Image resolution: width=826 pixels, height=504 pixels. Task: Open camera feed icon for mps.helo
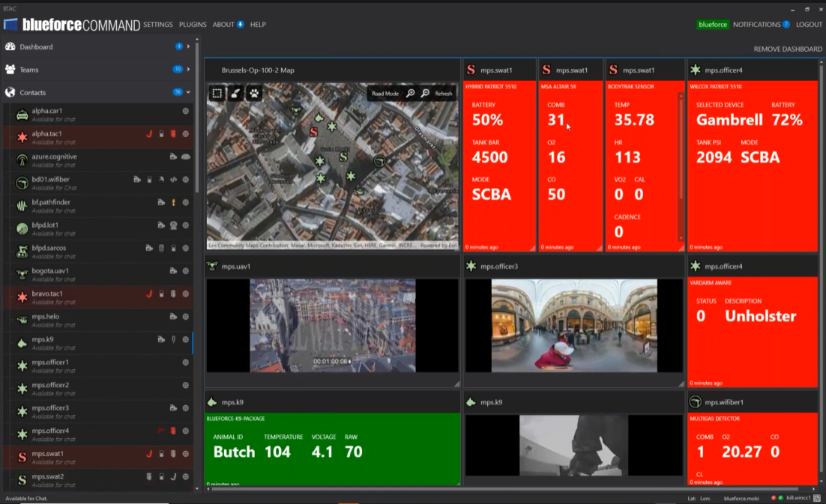point(173,317)
